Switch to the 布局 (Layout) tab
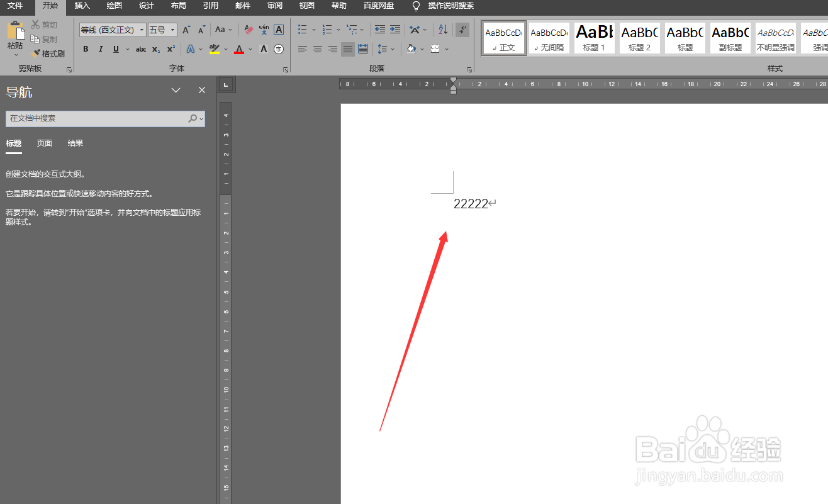Viewport: 828px width, 504px height. coord(179,6)
